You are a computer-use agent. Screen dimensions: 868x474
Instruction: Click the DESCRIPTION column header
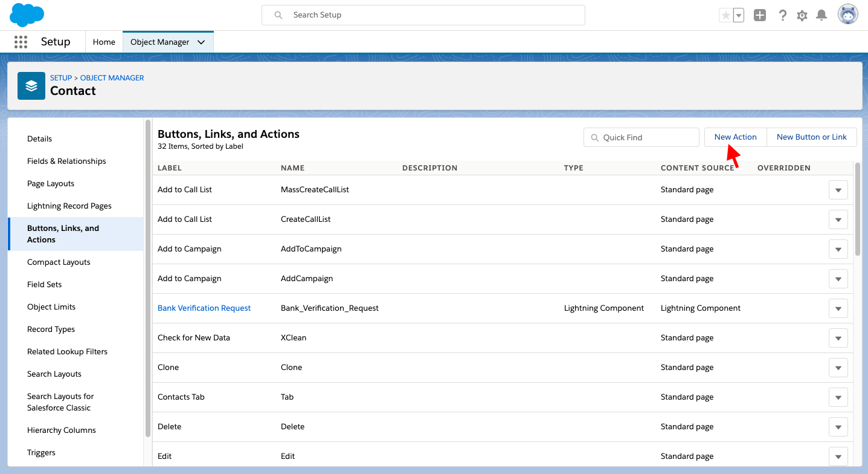tap(430, 168)
